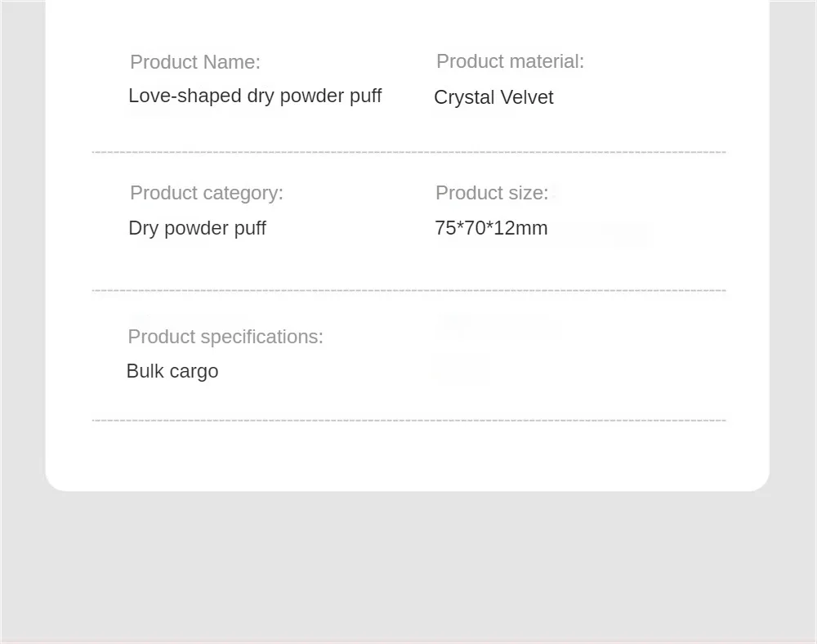
Task: Click the dashed divider below Bulk cargo
Action: (x=408, y=420)
